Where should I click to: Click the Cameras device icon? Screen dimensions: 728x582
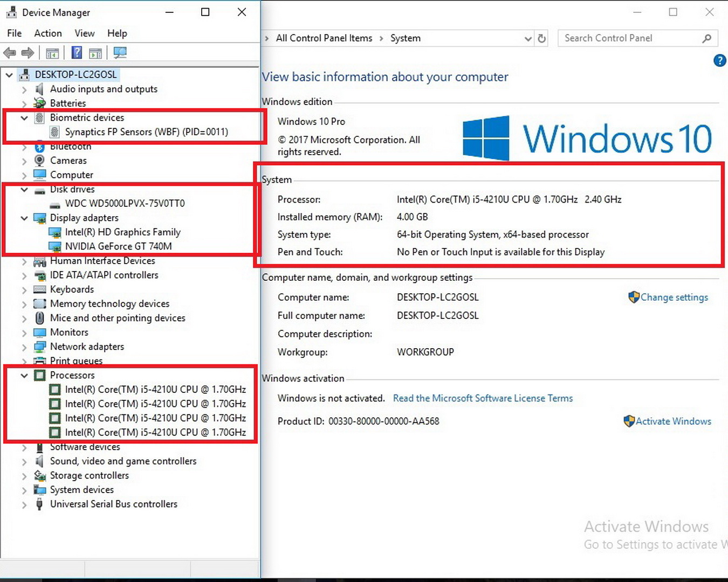click(x=39, y=160)
